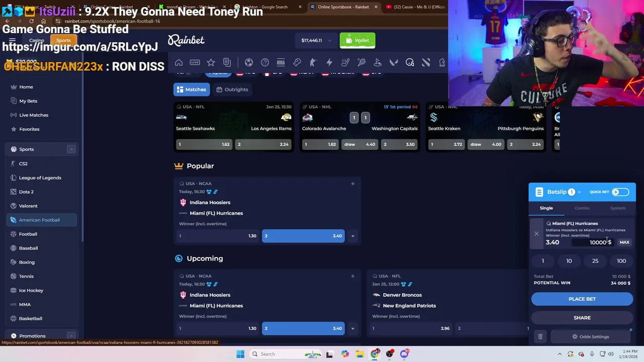Switch to the Outrights tab
The image size is (644, 362).
[232, 89]
